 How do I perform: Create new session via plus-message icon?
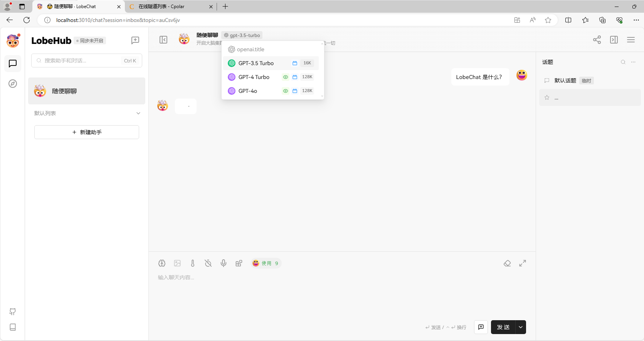point(135,40)
